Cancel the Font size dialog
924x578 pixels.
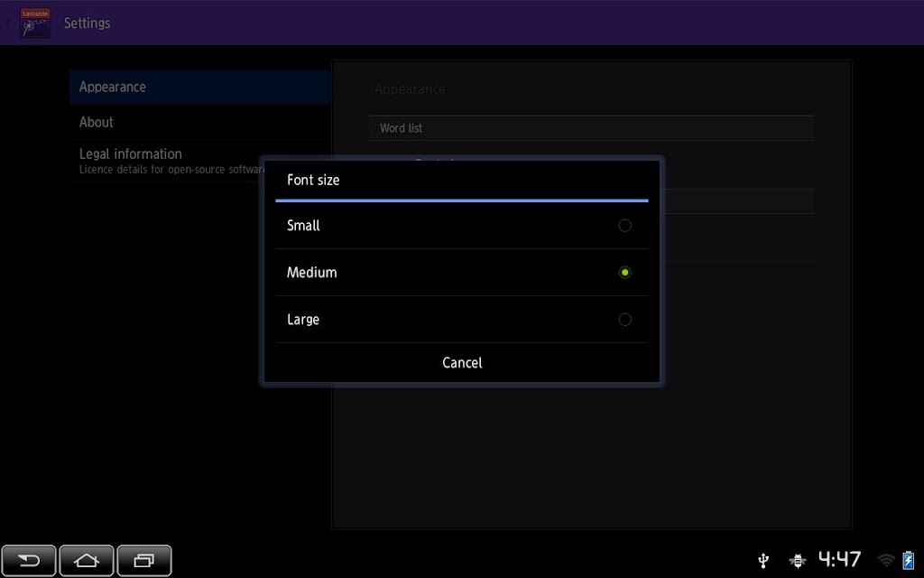click(462, 363)
